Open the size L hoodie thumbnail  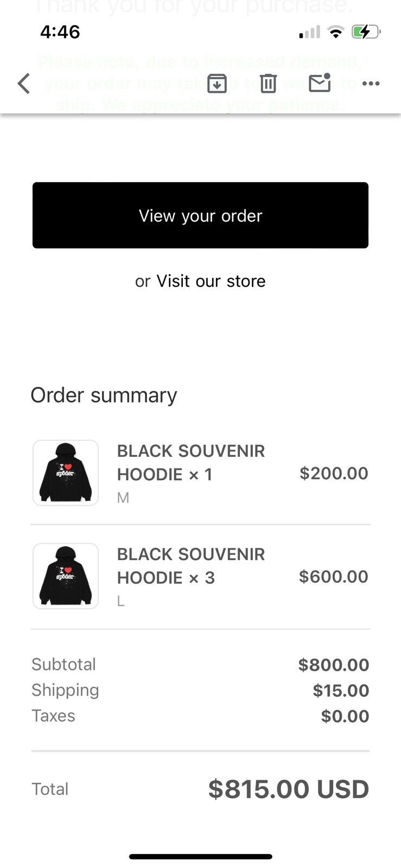coord(66,576)
